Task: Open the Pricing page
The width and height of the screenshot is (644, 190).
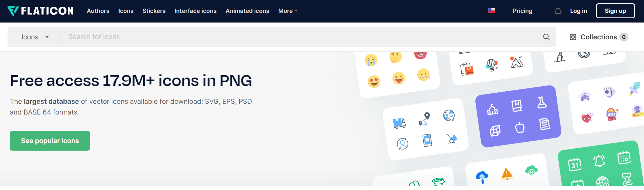Action: (x=523, y=11)
